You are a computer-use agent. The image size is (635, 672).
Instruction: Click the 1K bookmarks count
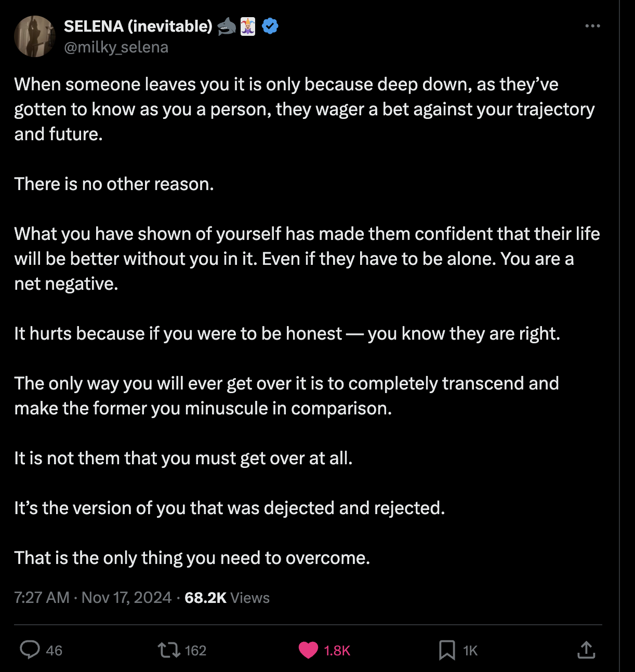pyautogui.click(x=470, y=651)
